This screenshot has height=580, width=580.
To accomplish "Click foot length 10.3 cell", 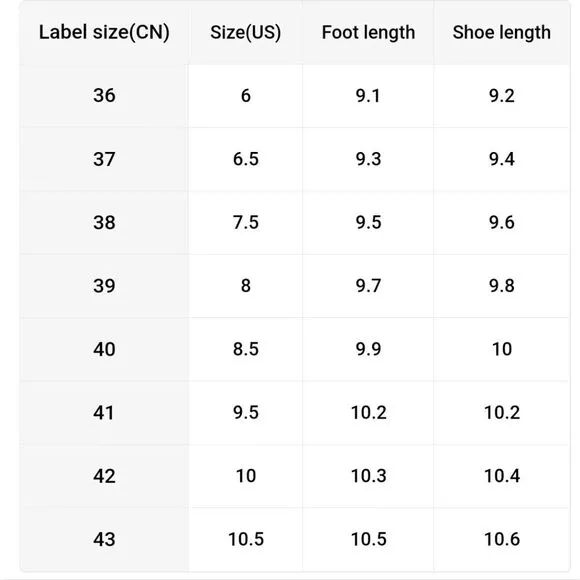I will point(368,476).
